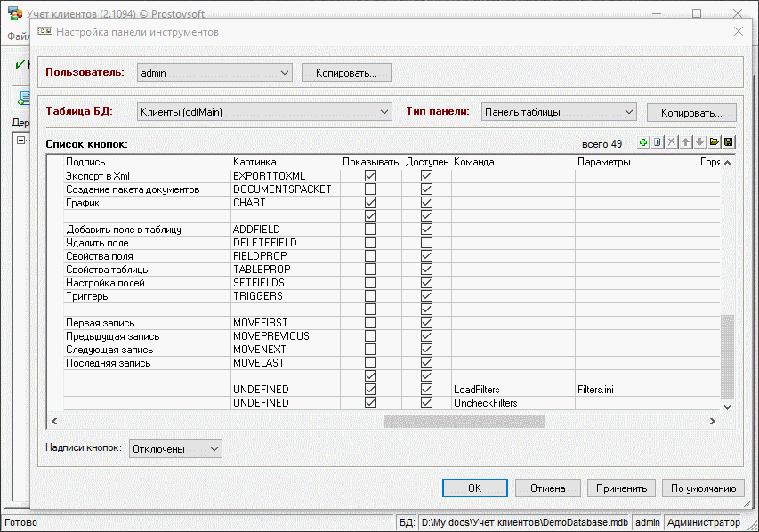Click the copy button icon next to the add icon

coord(658,143)
